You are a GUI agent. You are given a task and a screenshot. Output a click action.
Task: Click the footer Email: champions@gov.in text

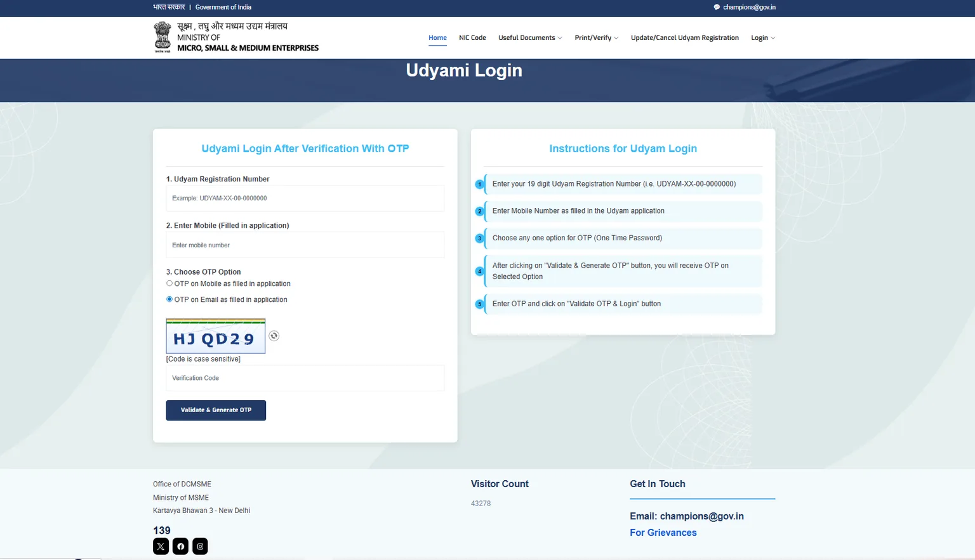pyautogui.click(x=687, y=516)
